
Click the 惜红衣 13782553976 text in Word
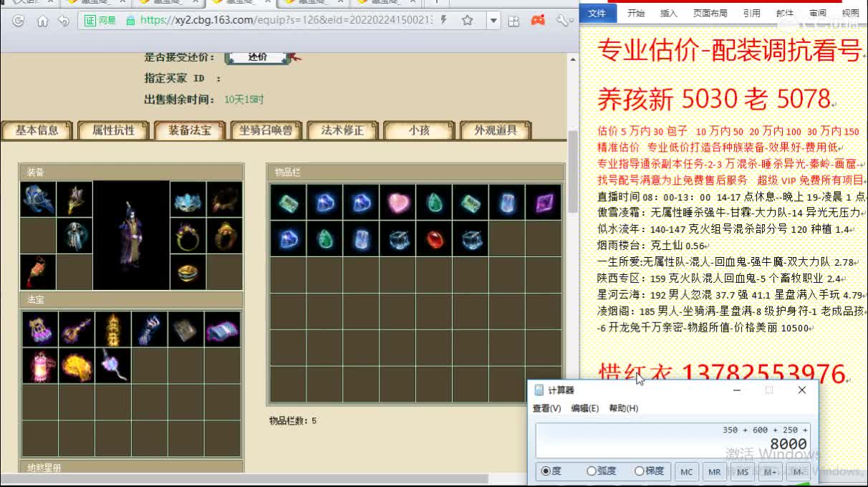click(x=722, y=374)
